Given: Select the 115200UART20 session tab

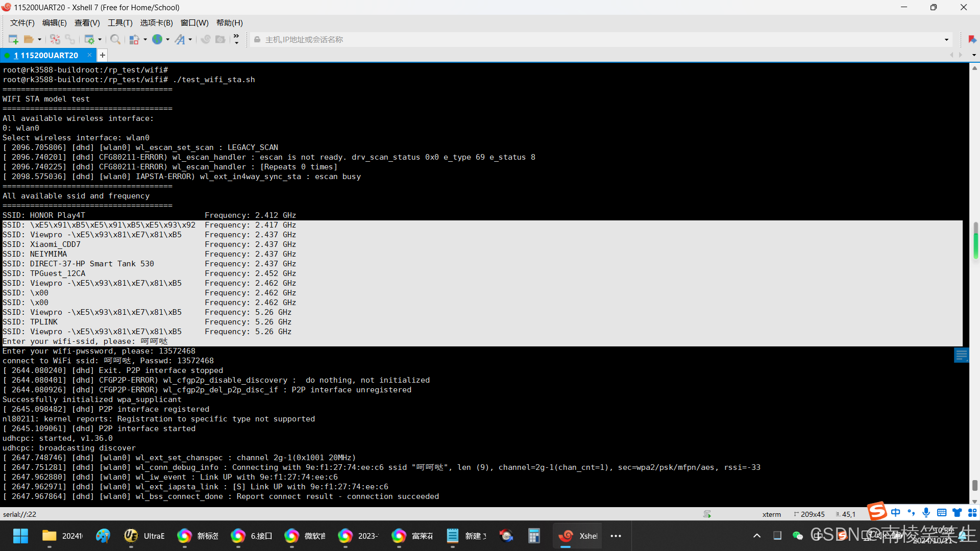Looking at the screenshot, I should (x=46, y=55).
